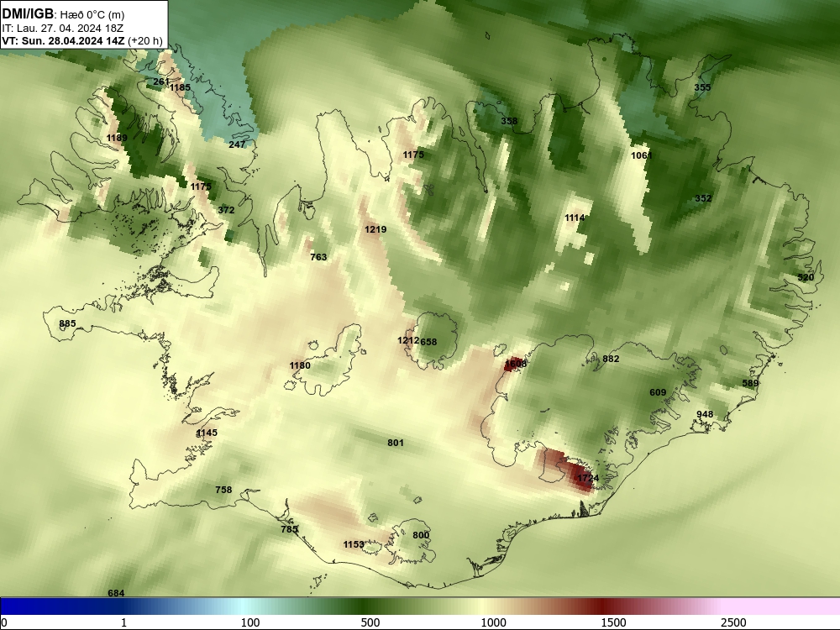The width and height of the screenshot is (840, 630).
Task: Click the 801 value in the south
Action: point(396,443)
